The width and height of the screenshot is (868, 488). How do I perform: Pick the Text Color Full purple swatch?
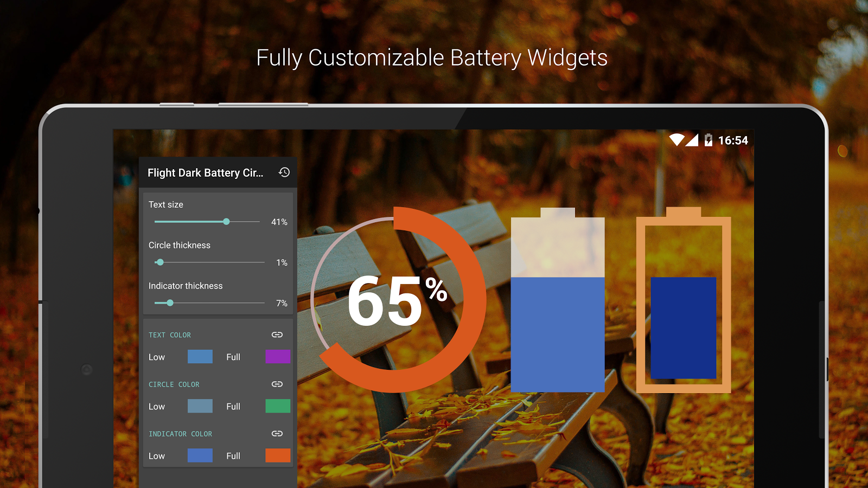coord(278,357)
